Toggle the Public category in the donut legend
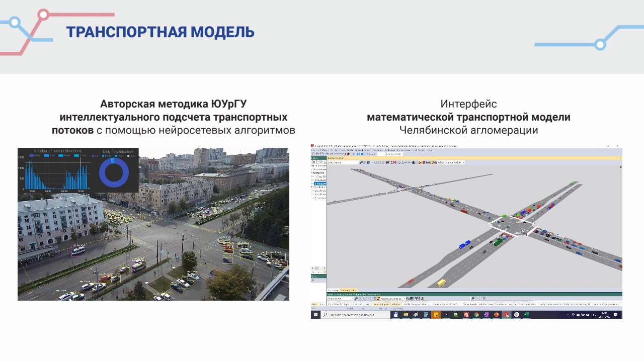Image resolution: width=644 pixels, height=362 pixels. pos(107,156)
